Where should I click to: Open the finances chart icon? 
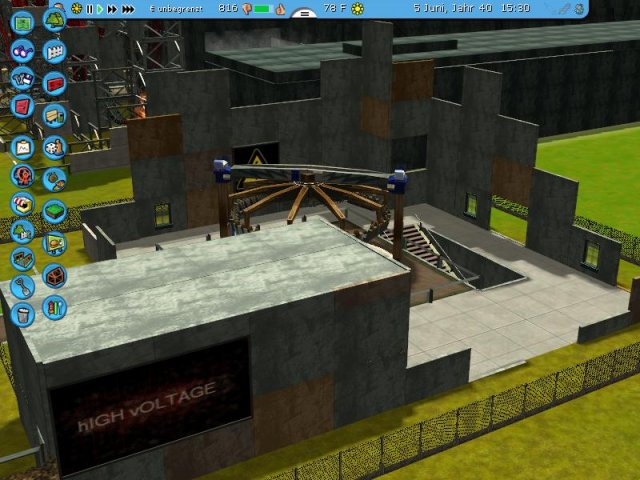coord(22,147)
